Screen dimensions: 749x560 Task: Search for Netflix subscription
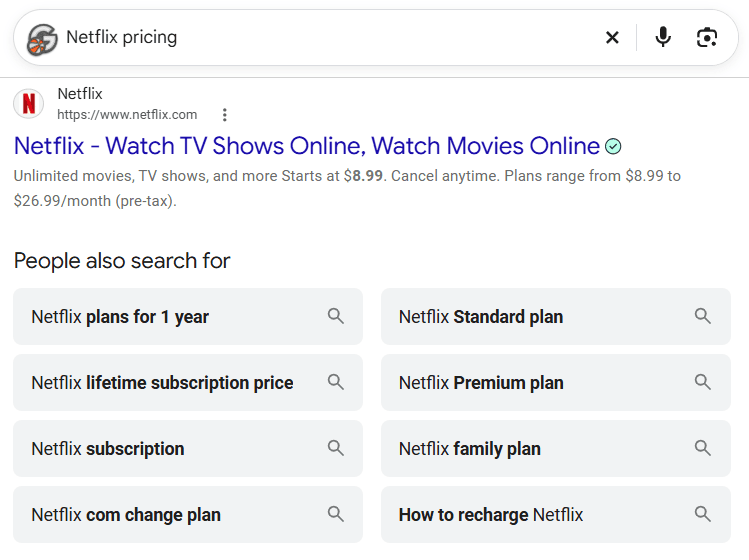click(188, 448)
